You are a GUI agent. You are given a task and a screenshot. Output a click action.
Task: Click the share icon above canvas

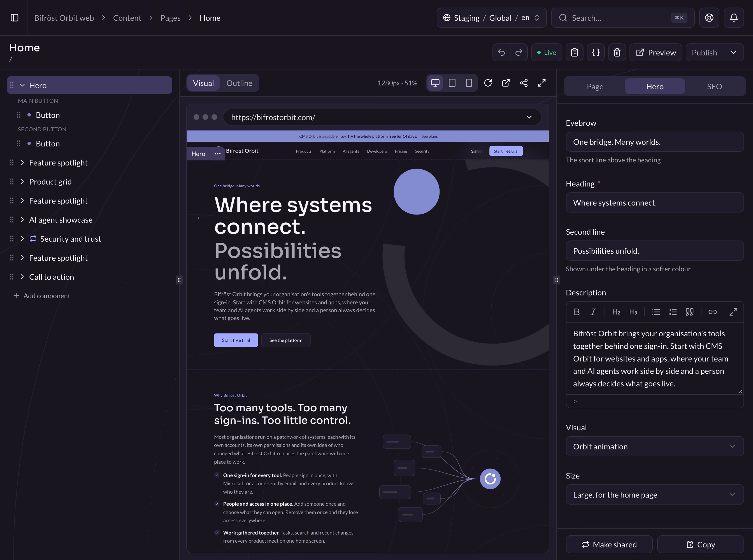pos(524,83)
